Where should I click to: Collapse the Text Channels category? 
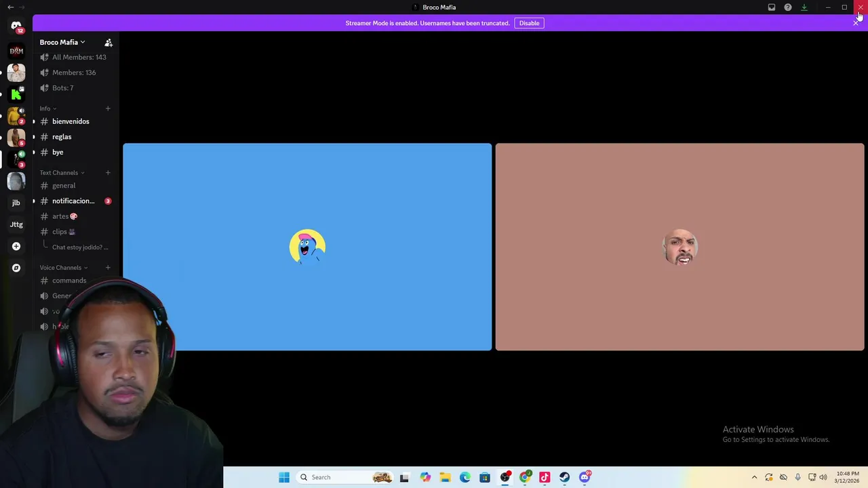pyautogui.click(x=62, y=173)
